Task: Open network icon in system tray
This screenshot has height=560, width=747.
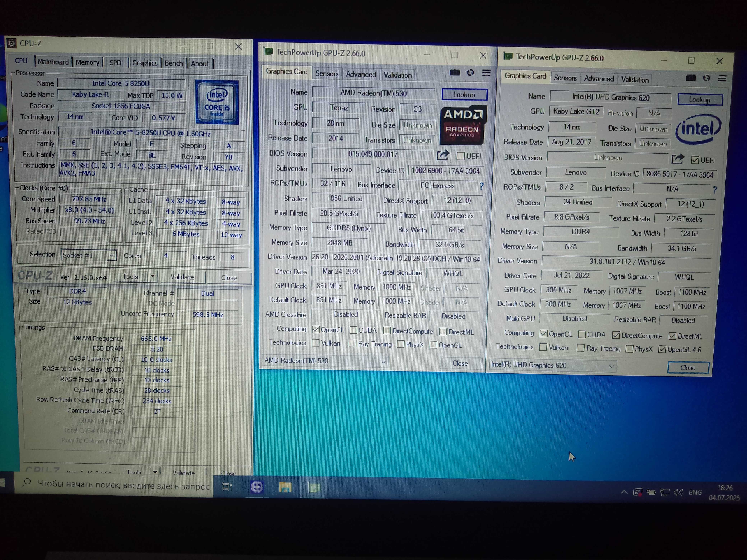Action: click(665, 492)
